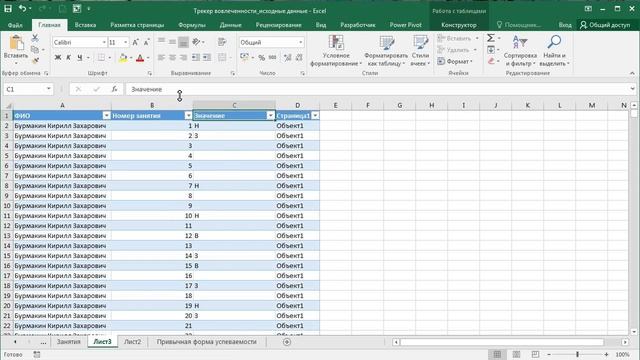Expand the font name dropdown
Viewport: 640px width, 360px height.
(x=104, y=42)
